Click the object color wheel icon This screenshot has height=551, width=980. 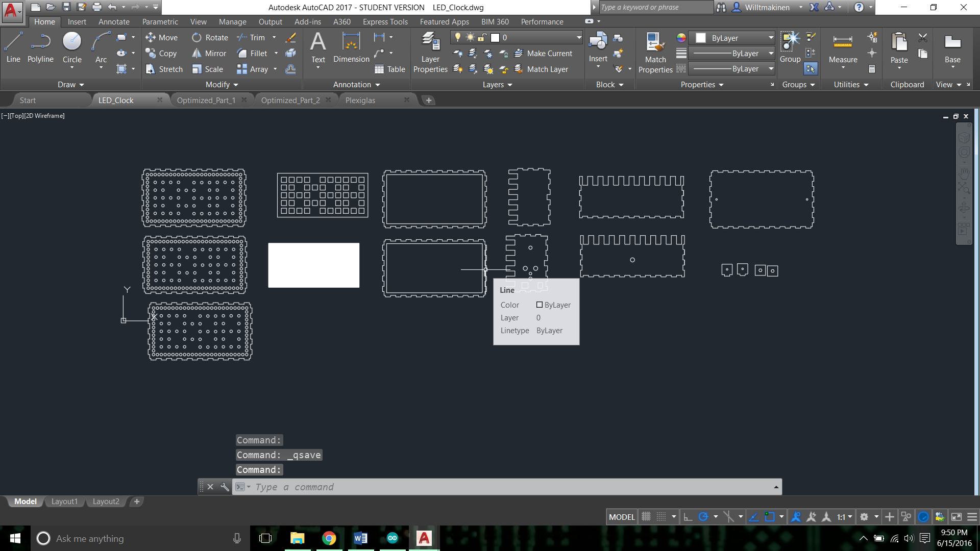681,38
